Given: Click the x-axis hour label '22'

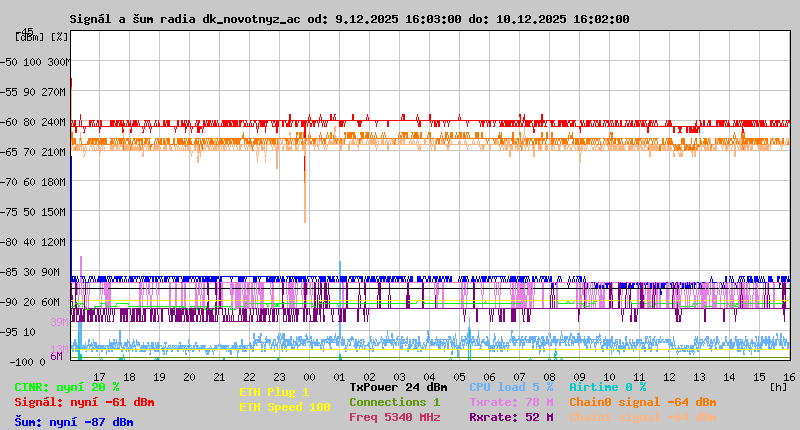Looking at the screenshot, I should pos(249,377).
